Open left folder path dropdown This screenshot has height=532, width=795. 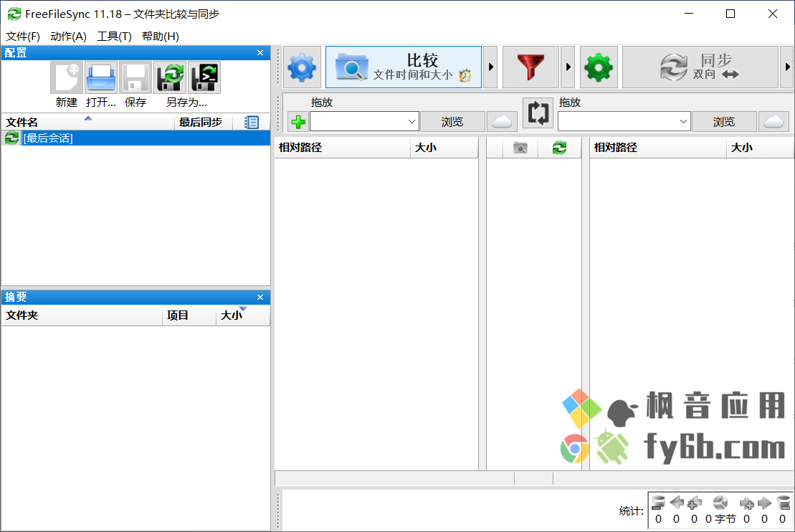coord(411,122)
